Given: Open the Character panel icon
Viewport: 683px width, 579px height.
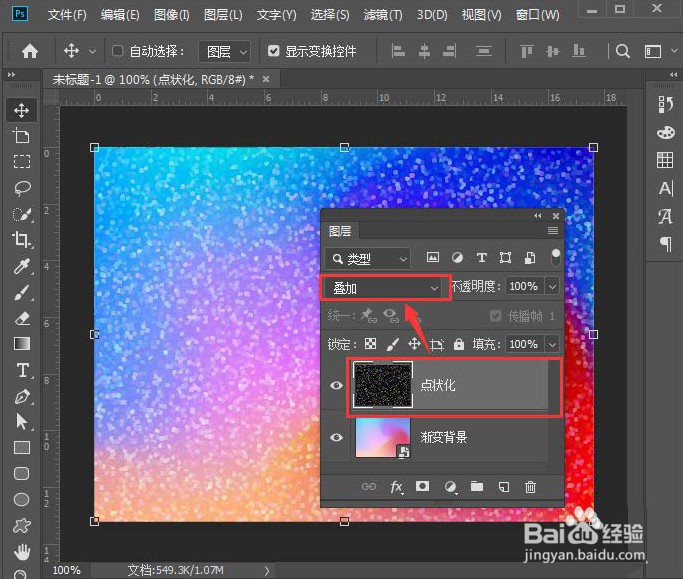Looking at the screenshot, I should 666,188.
